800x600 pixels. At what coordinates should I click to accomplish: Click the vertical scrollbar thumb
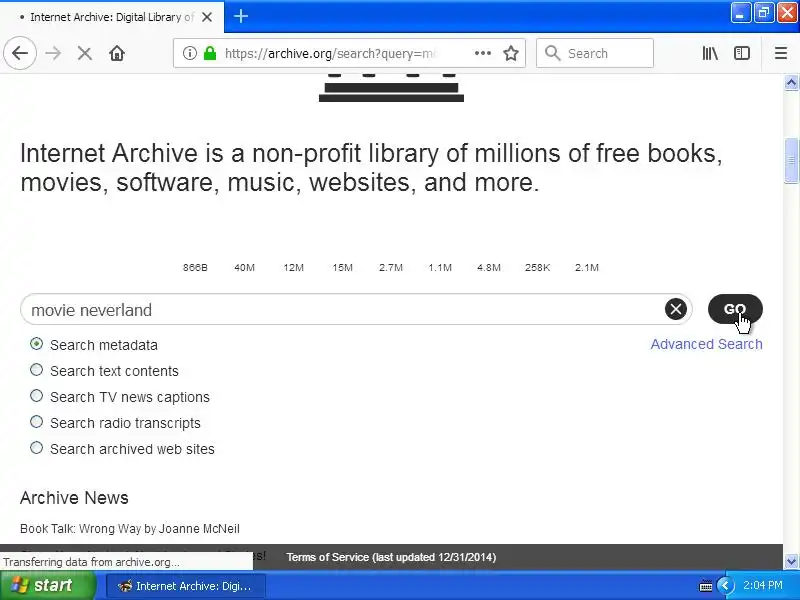click(791, 160)
